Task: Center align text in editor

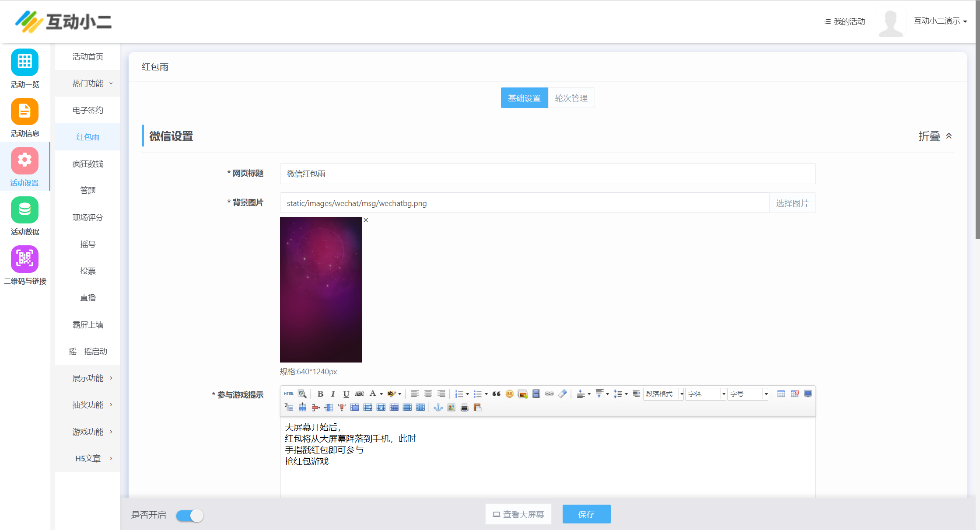Action: pyautogui.click(x=428, y=394)
